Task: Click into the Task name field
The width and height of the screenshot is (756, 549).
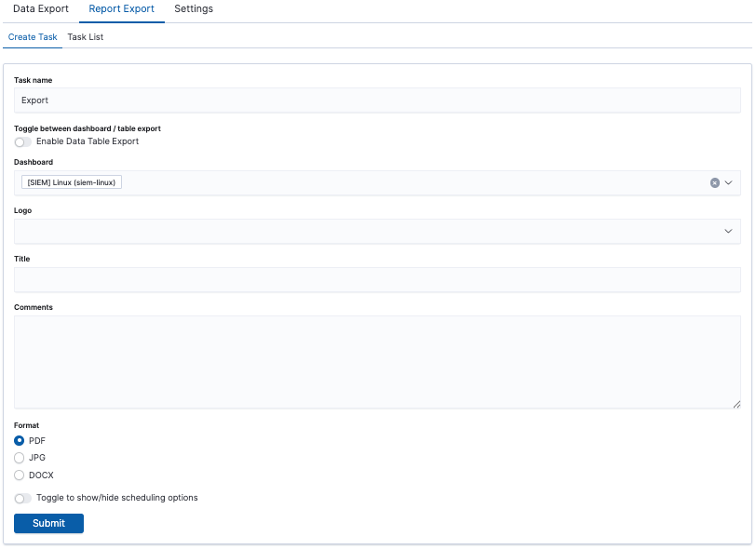Action: (x=377, y=100)
